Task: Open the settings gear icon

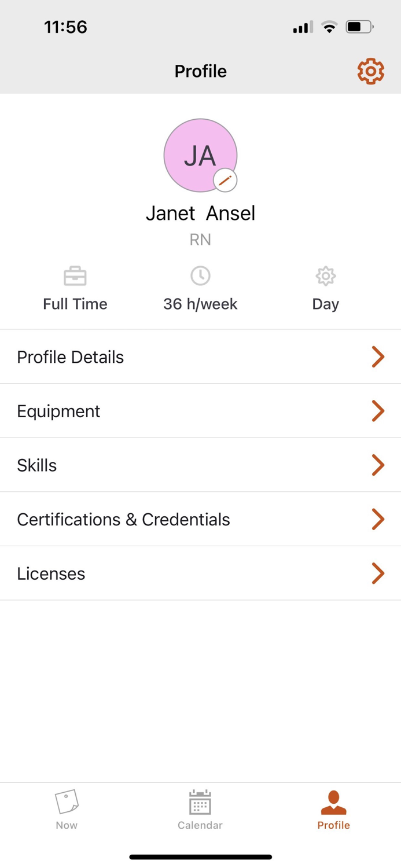Action: pyautogui.click(x=370, y=71)
